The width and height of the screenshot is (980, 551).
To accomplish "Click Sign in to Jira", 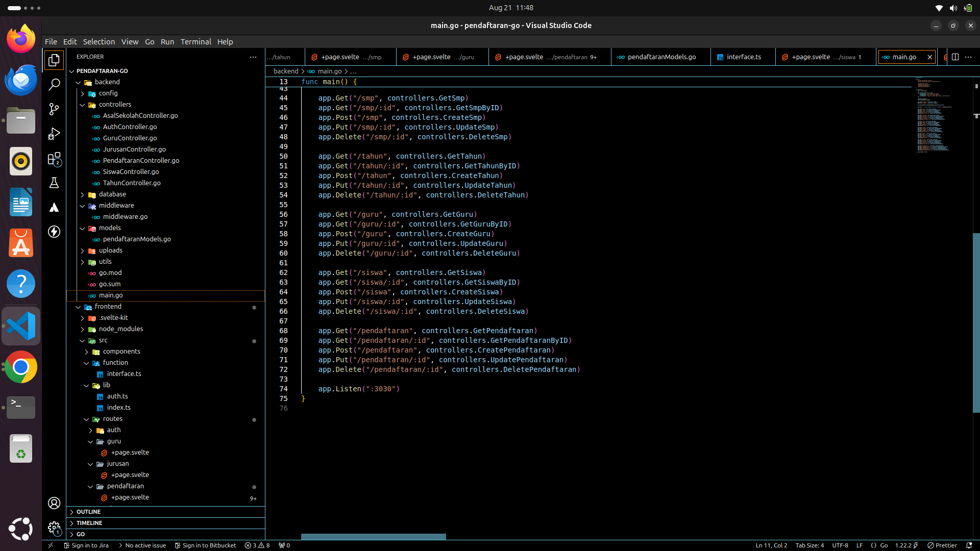I will 86,545.
